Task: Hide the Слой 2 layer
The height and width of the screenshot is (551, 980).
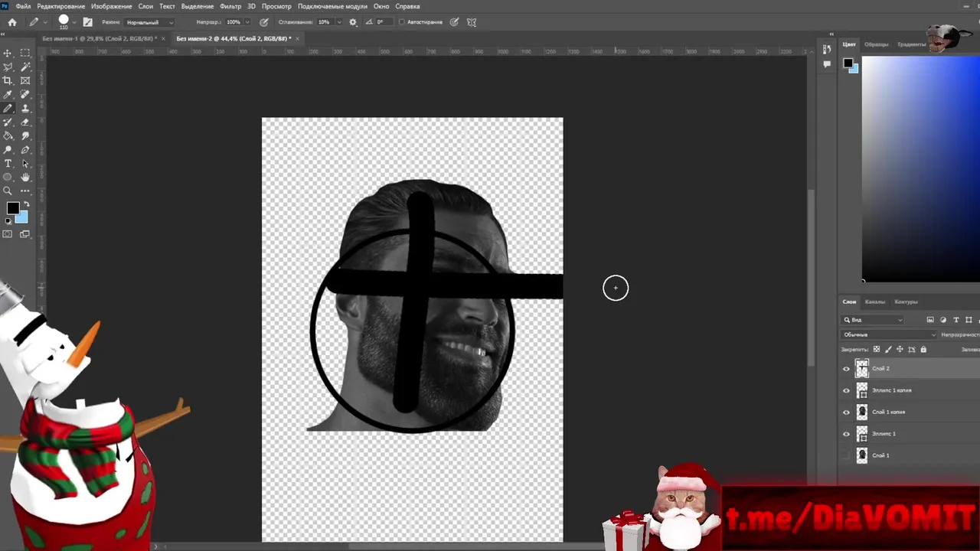Action: coord(846,369)
